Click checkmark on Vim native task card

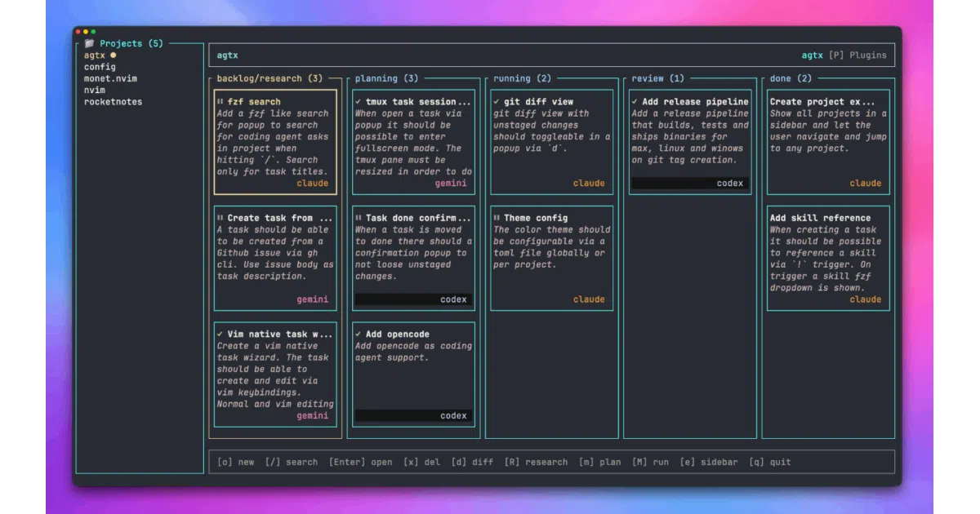tap(220, 335)
